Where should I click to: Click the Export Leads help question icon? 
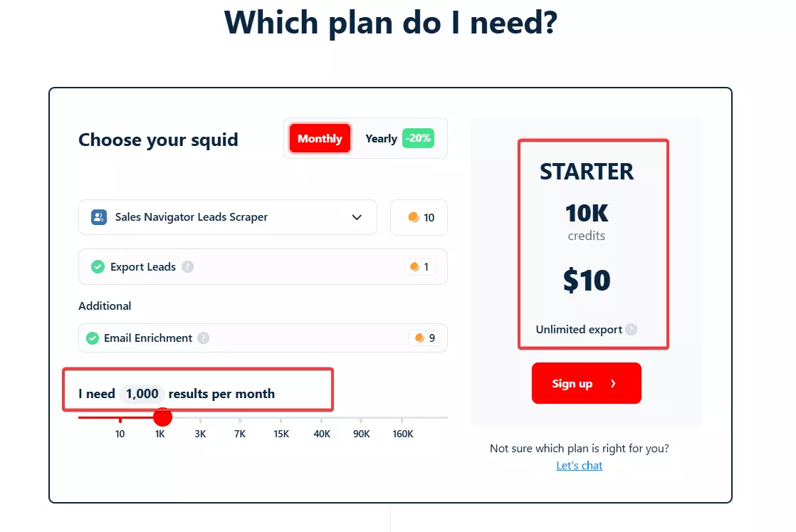(187, 267)
